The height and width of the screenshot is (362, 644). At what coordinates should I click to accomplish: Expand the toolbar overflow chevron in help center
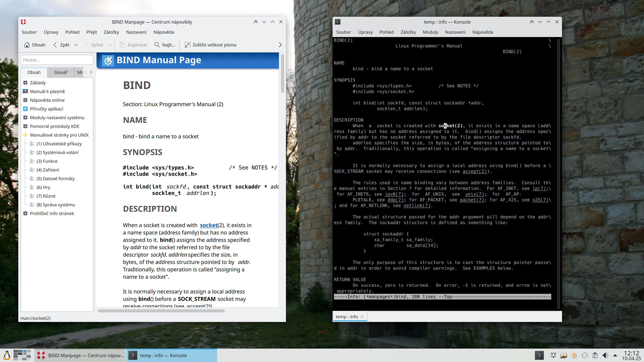click(280, 45)
